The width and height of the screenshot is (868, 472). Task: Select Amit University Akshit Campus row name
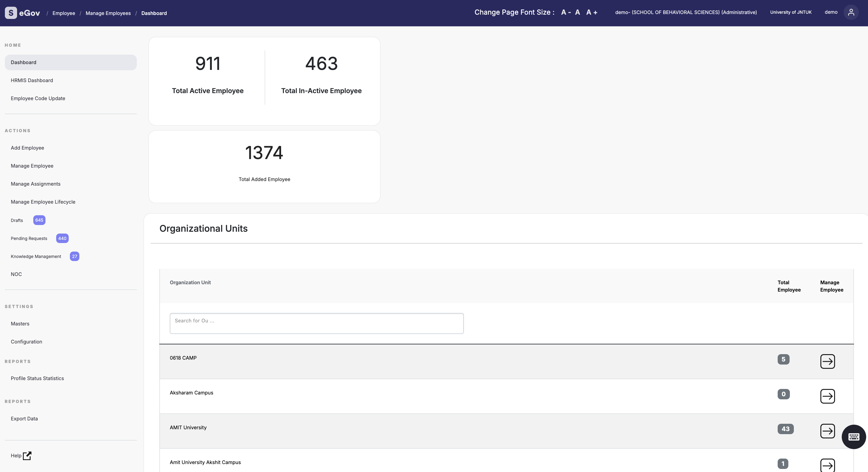tap(205, 462)
